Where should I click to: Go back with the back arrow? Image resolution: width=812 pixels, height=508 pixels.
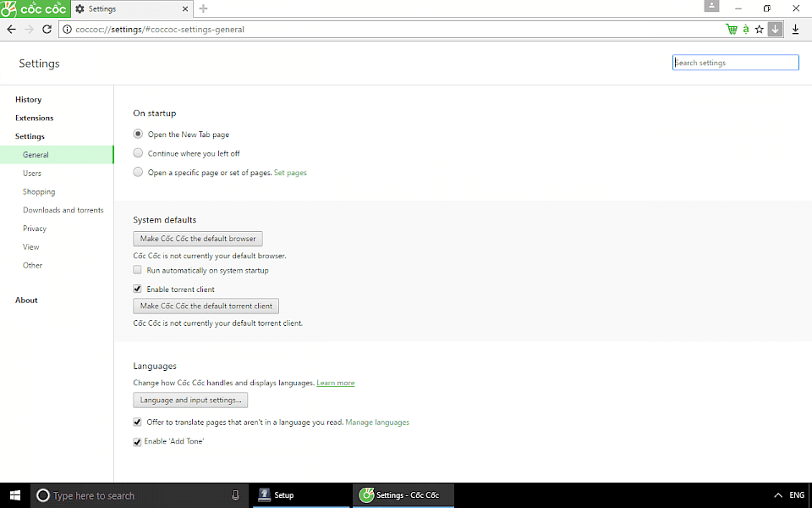pyautogui.click(x=11, y=30)
